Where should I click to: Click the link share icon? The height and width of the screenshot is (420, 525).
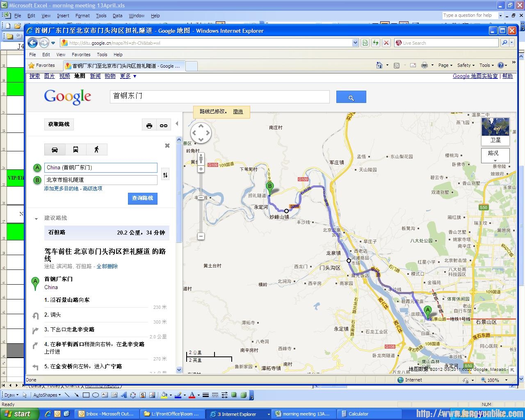pyautogui.click(x=164, y=126)
